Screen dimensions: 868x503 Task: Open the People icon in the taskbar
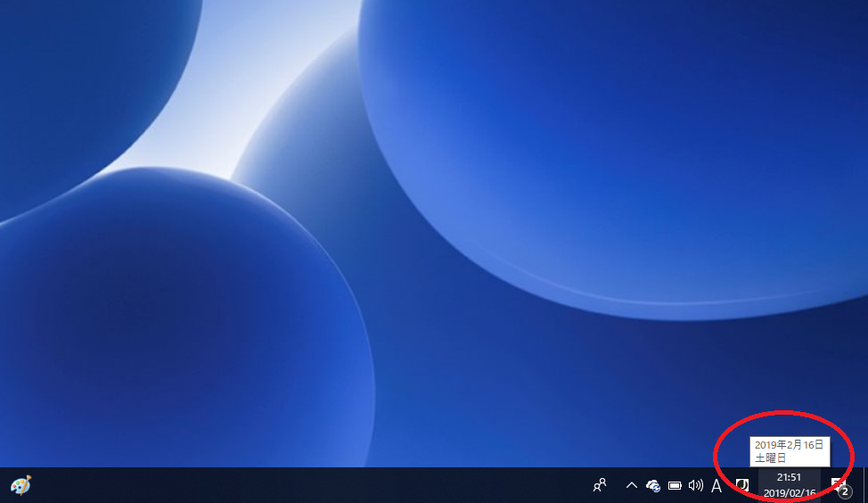click(x=600, y=485)
